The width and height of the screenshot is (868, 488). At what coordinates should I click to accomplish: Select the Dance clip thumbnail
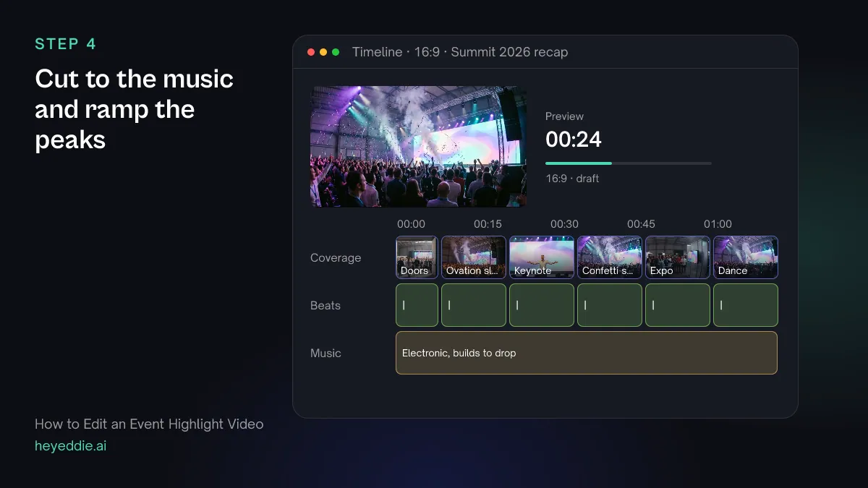[x=746, y=257]
